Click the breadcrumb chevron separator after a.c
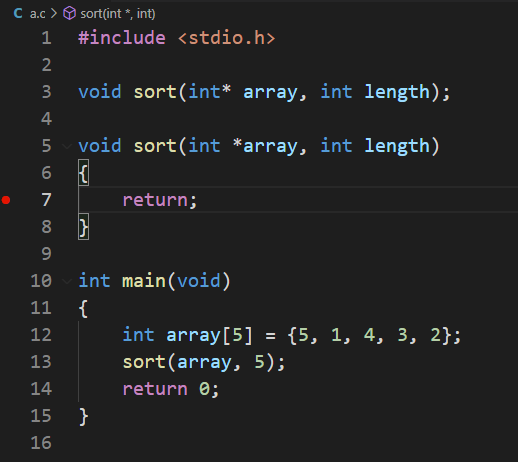 (x=54, y=14)
